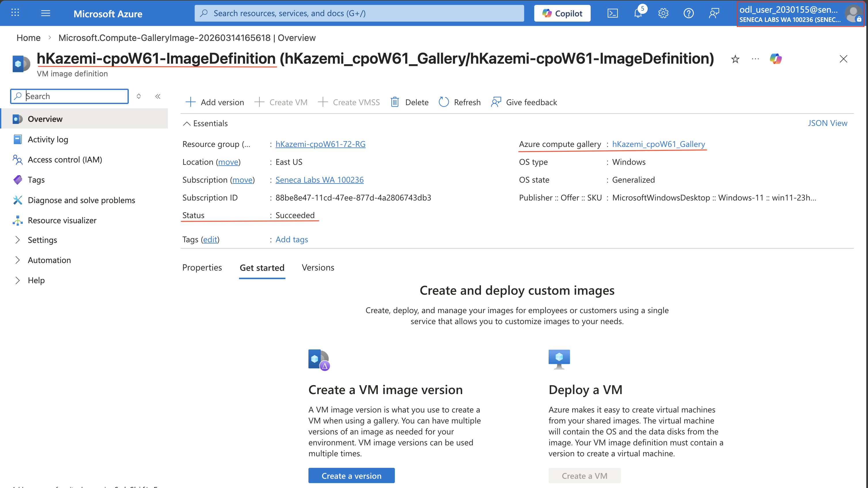This screenshot has width=868, height=488.
Task: Click the Subscription move link
Action: (x=242, y=180)
